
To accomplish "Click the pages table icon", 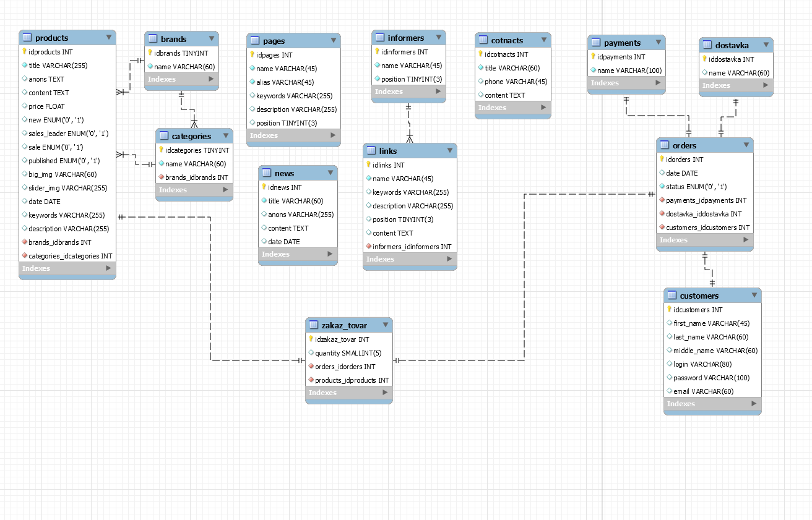I will point(255,41).
